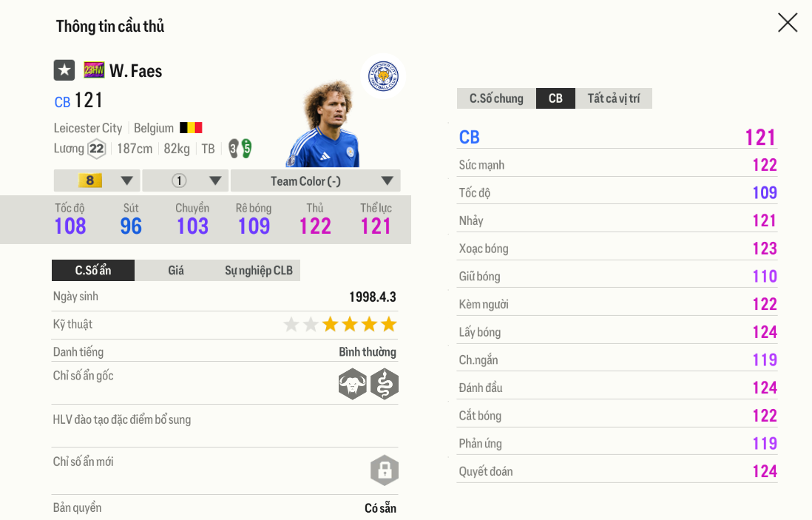Viewport: 812px width, 520px height.
Task: Click the bull hidden trait icon
Action: (x=353, y=384)
